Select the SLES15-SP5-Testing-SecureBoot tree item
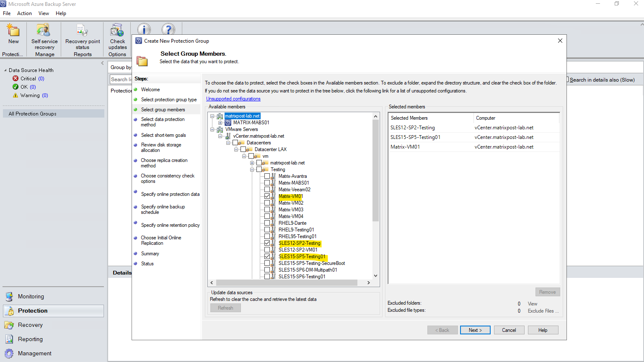Image resolution: width=644 pixels, height=362 pixels. (x=312, y=263)
